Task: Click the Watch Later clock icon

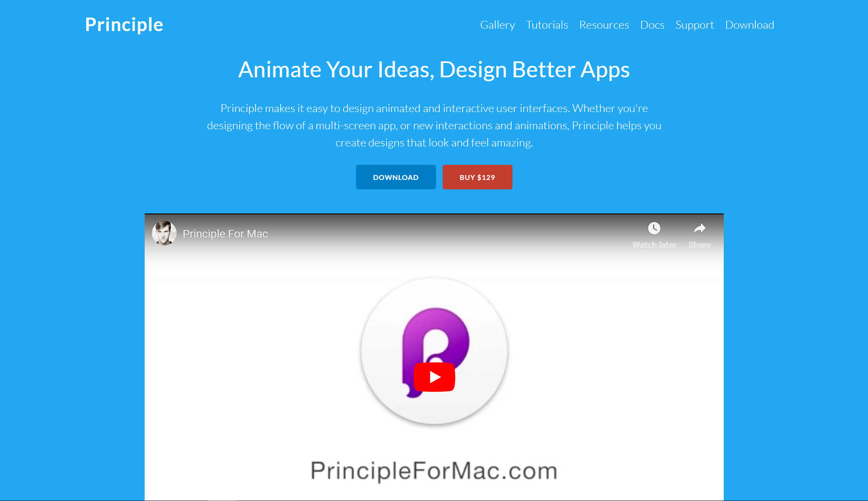Action: [654, 229]
